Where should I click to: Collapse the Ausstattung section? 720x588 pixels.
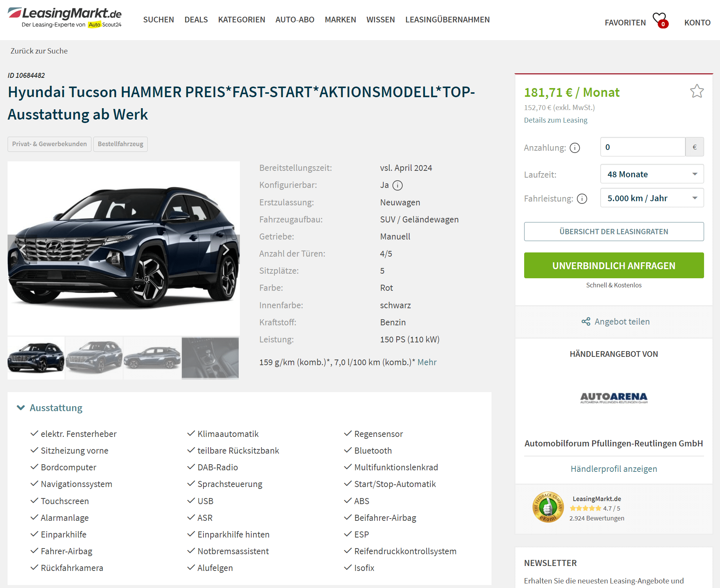coord(50,408)
